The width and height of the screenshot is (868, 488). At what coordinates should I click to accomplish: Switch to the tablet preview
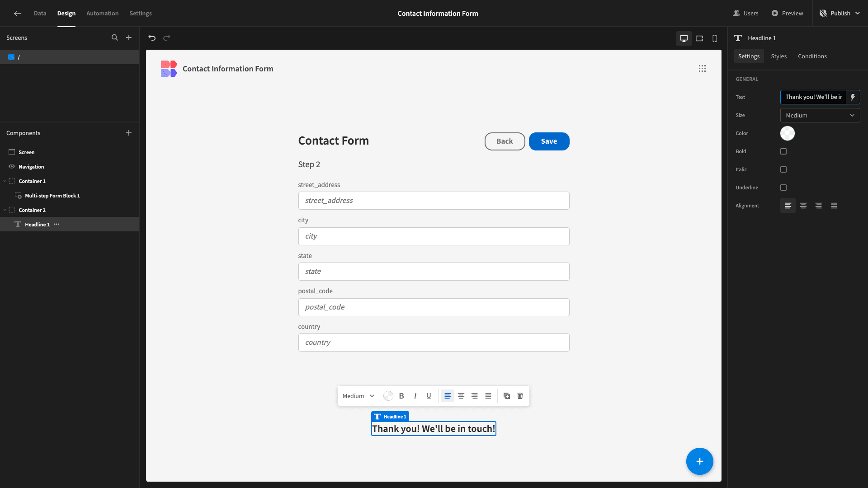699,38
